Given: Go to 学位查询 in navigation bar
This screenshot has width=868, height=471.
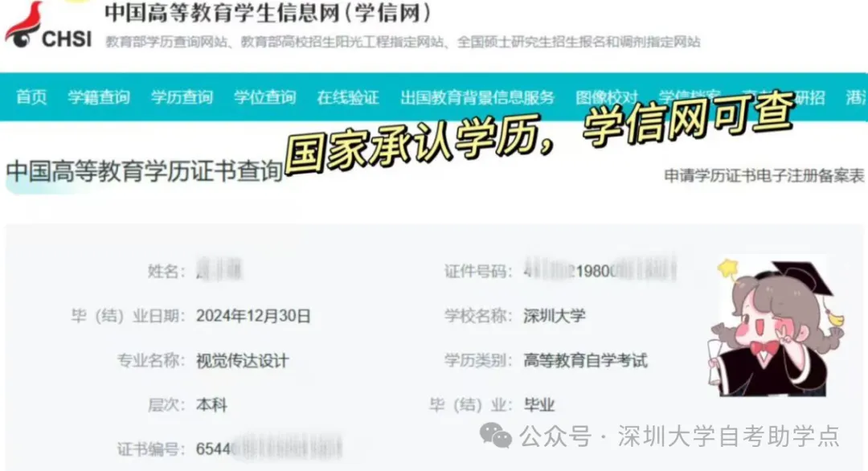Looking at the screenshot, I should pyautogui.click(x=264, y=97).
